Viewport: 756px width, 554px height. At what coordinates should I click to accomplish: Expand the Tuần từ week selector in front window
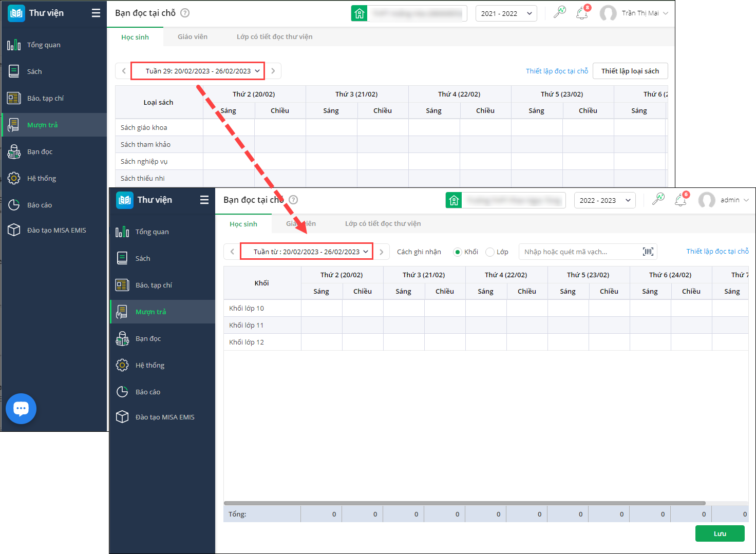tap(307, 252)
